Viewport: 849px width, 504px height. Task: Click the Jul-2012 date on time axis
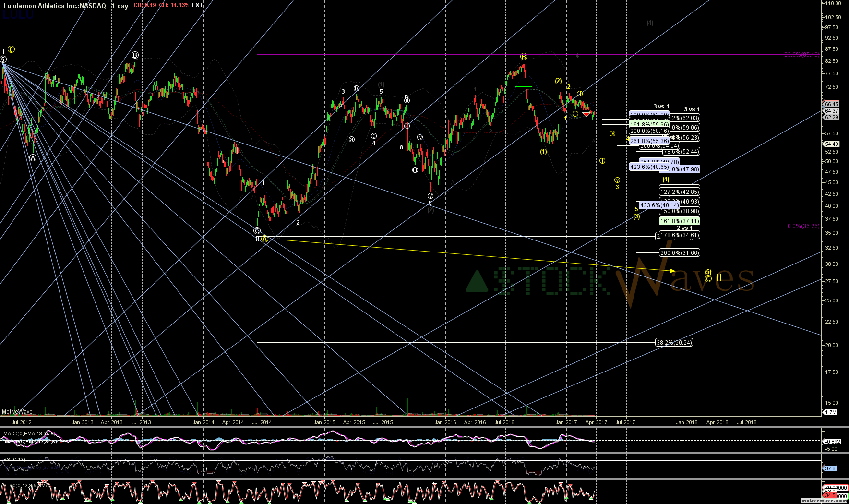pos(22,423)
